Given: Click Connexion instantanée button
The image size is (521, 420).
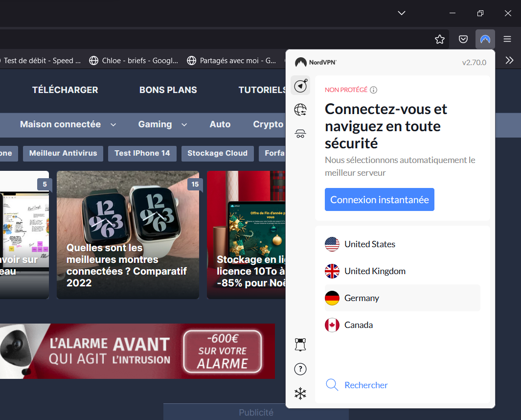Looking at the screenshot, I should point(380,200).
